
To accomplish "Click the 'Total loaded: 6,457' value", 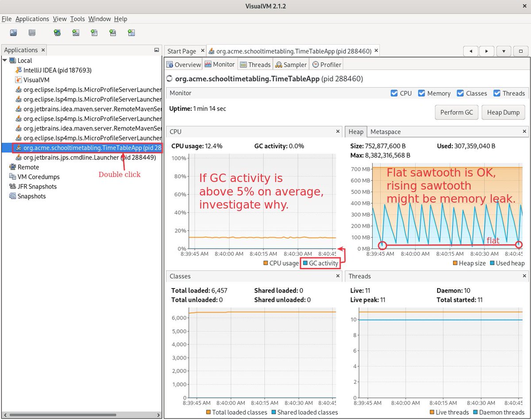I will (x=199, y=291).
